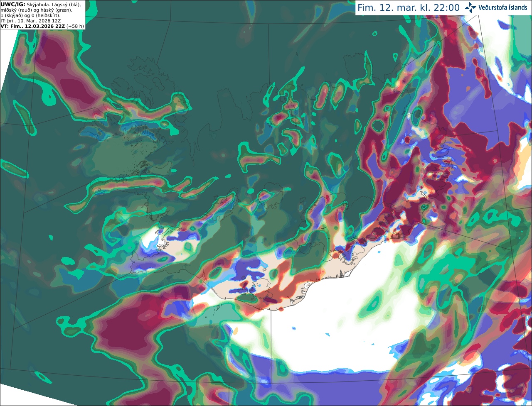This screenshot has height=406, width=532.
Task: Click the 'VT: Fim.. 12.03.2026 22Z' valid-time line
Action: pos(33,26)
